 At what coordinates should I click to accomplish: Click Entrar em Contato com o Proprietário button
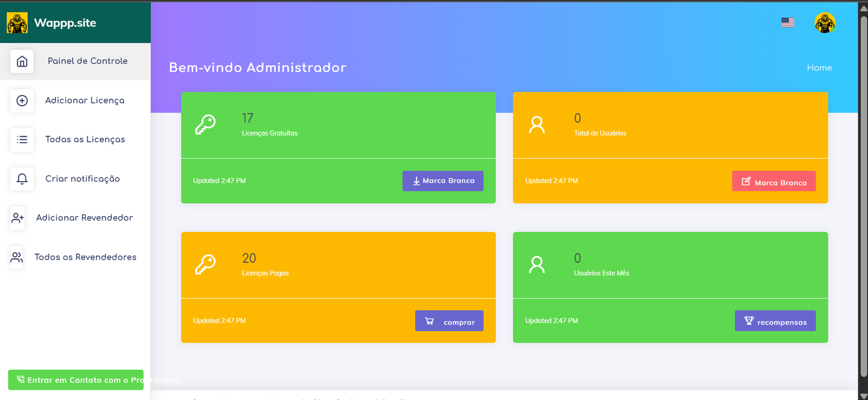coord(76,380)
